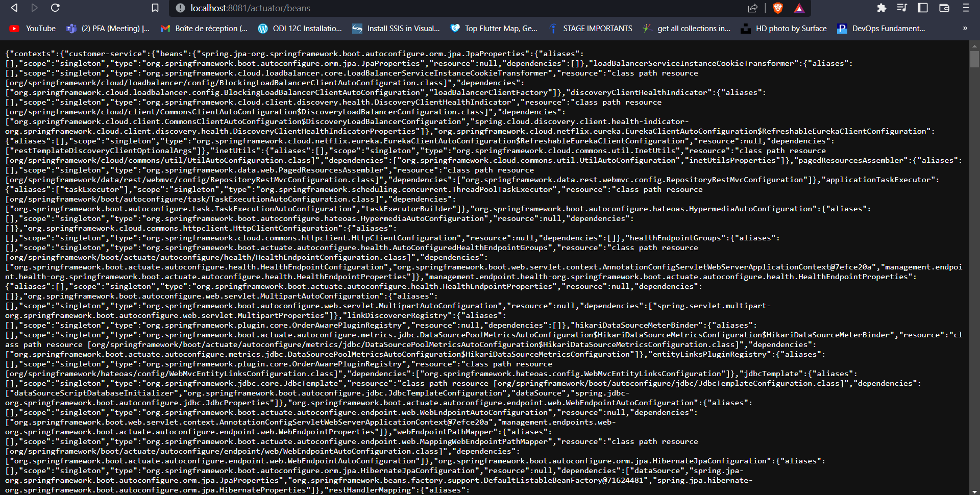This screenshot has width=980, height=495.
Task: Open the 'Top Flutter Map' bookmark
Action: pos(493,29)
